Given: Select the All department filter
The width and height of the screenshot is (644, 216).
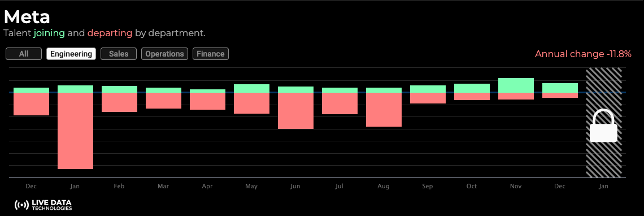Looking at the screenshot, I should point(24,54).
